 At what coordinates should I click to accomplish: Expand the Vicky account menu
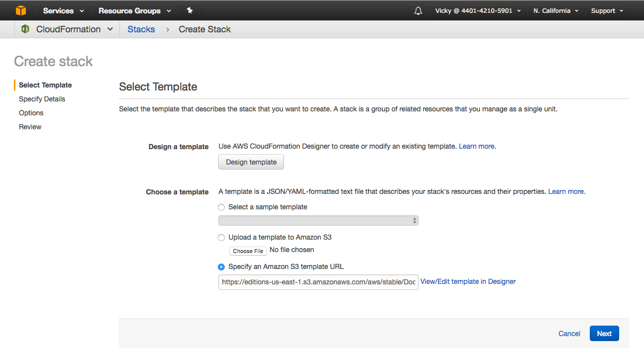[477, 11]
